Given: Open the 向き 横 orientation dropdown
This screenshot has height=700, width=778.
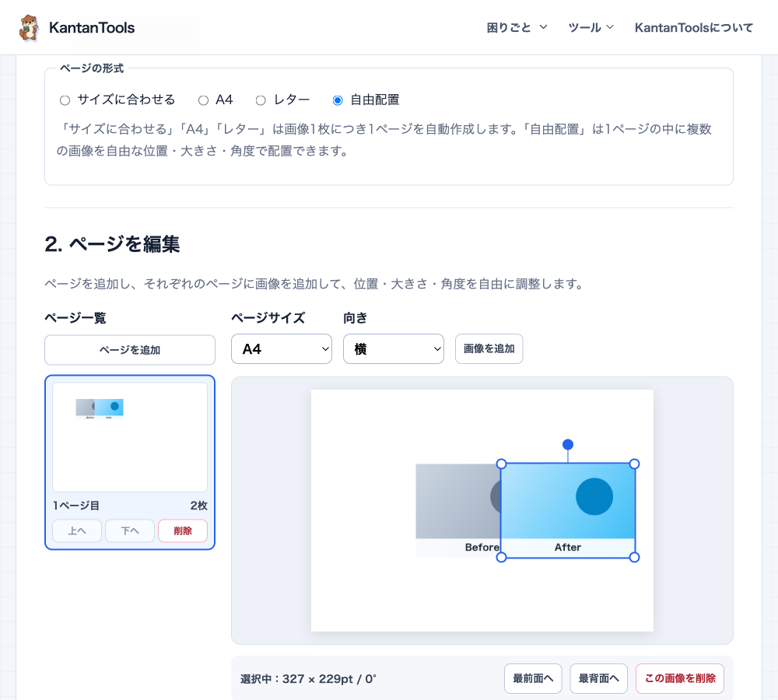Looking at the screenshot, I should [394, 348].
